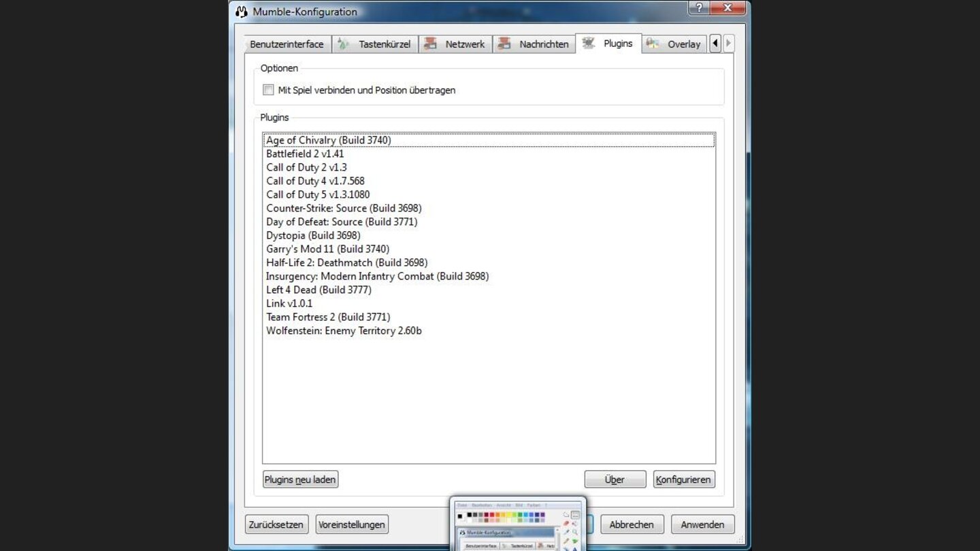The image size is (980, 551).
Task: Select 'Half-Life 2: Deathmatch (Build 3698)'
Action: click(489, 263)
